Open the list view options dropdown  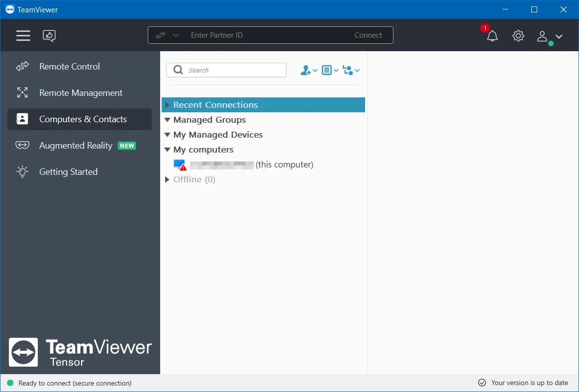pyautogui.click(x=330, y=70)
